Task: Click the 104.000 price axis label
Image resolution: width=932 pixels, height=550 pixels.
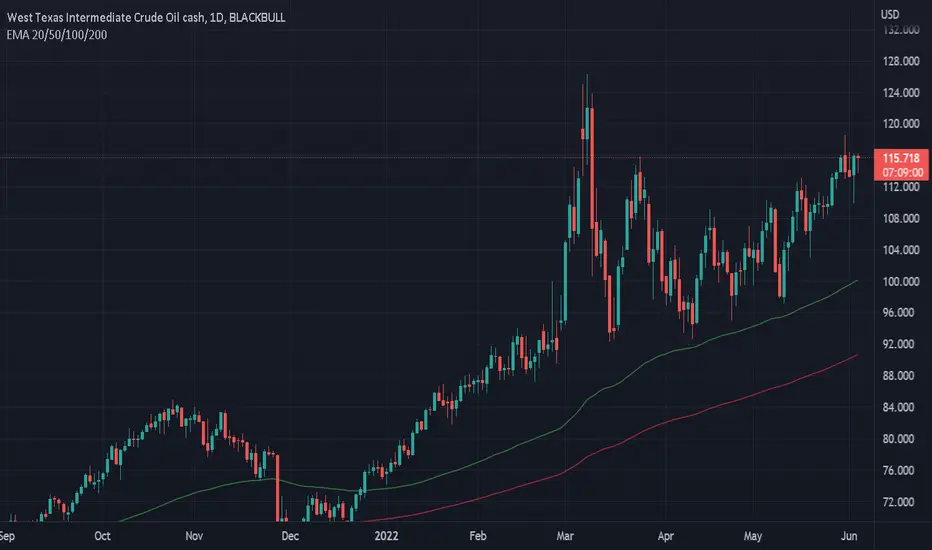Action: click(901, 250)
